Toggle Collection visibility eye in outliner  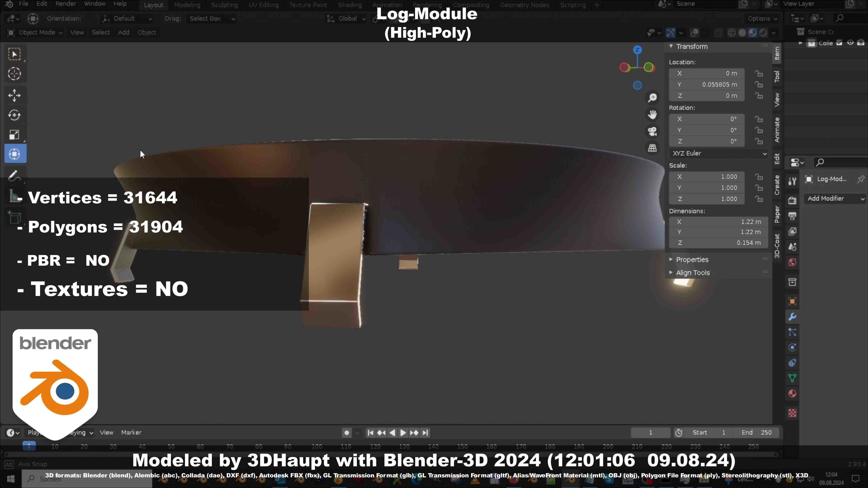tap(850, 43)
